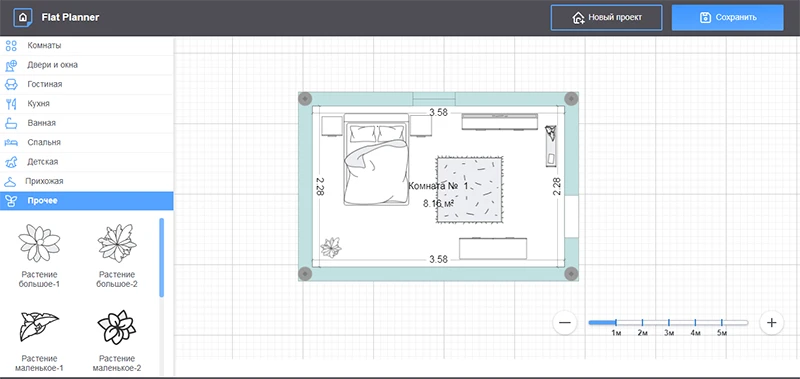Click the bottom 3.58 dimension label
This screenshot has height=379, width=800.
(x=438, y=260)
